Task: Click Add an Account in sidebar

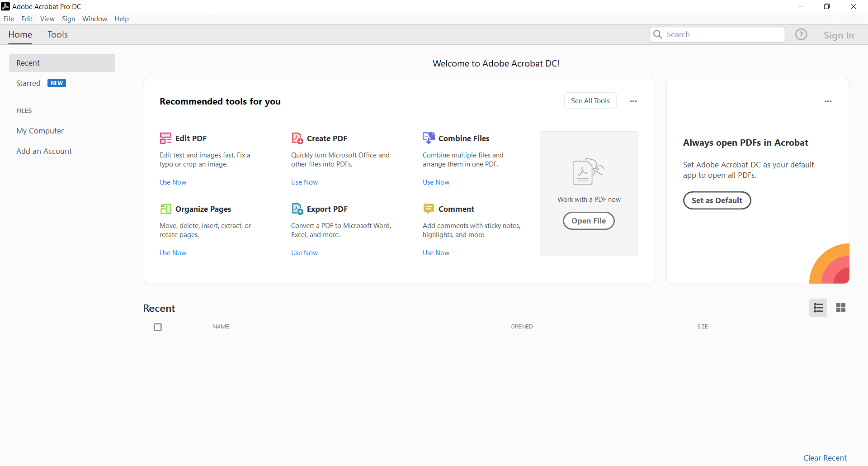Action: click(44, 151)
